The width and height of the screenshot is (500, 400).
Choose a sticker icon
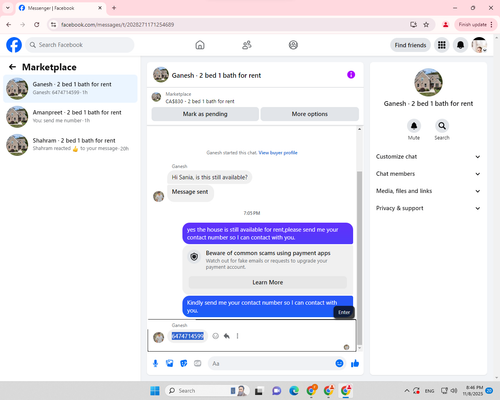pyautogui.click(x=184, y=363)
